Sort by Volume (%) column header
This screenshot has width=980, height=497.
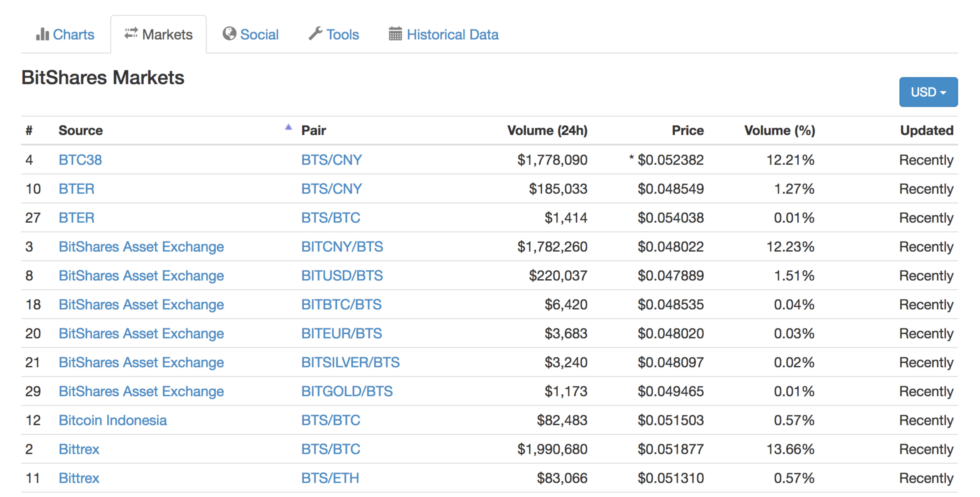tap(779, 131)
